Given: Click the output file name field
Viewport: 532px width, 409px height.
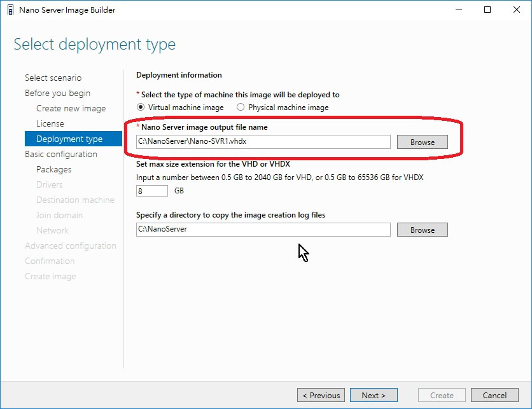Looking at the screenshot, I should [263, 142].
